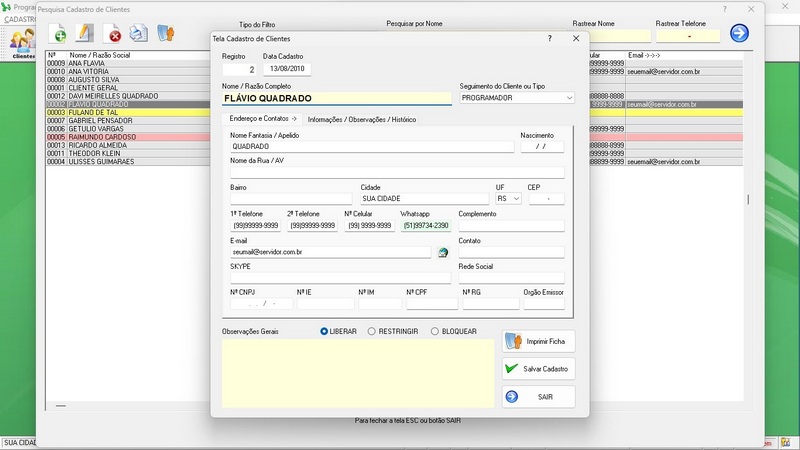Click the Bairro input field

pyautogui.click(x=291, y=198)
